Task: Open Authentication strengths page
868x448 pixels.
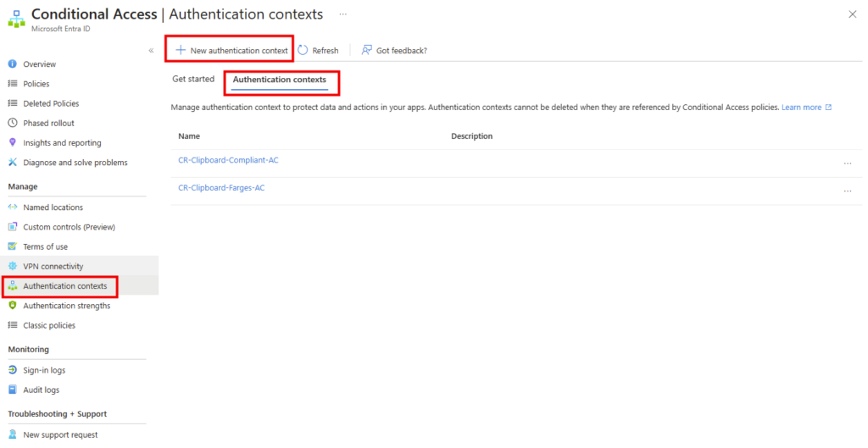Action: click(x=66, y=306)
